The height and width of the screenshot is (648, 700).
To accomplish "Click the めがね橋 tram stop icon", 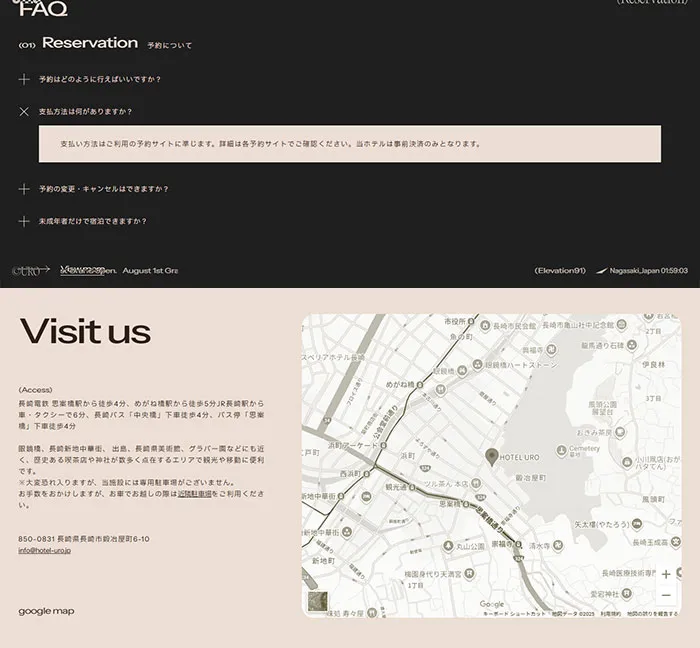I will (x=420, y=384).
